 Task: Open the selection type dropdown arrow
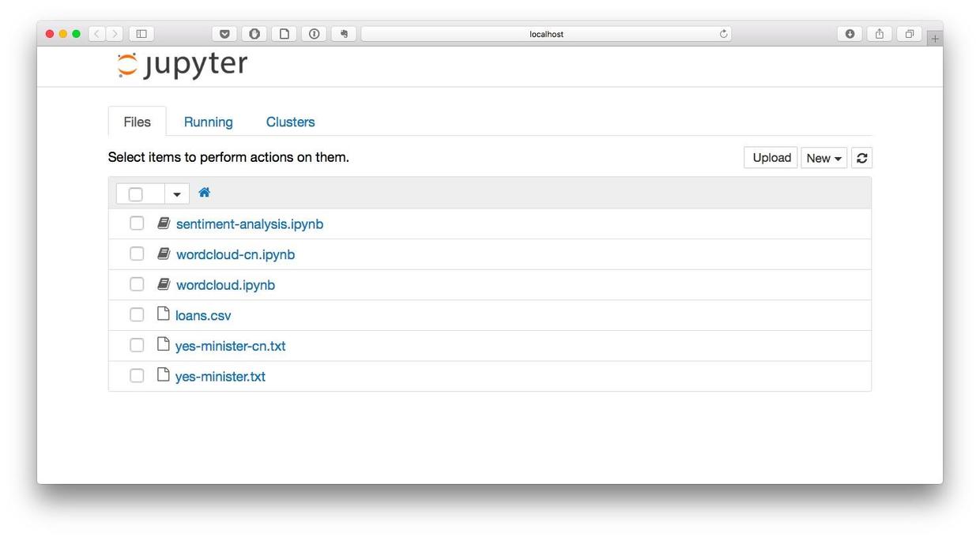(x=177, y=194)
